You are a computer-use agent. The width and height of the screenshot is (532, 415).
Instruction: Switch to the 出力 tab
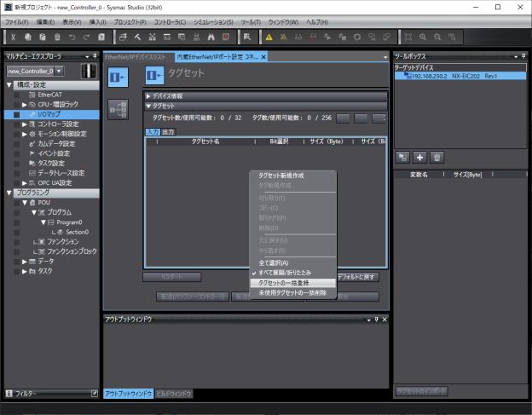point(168,132)
